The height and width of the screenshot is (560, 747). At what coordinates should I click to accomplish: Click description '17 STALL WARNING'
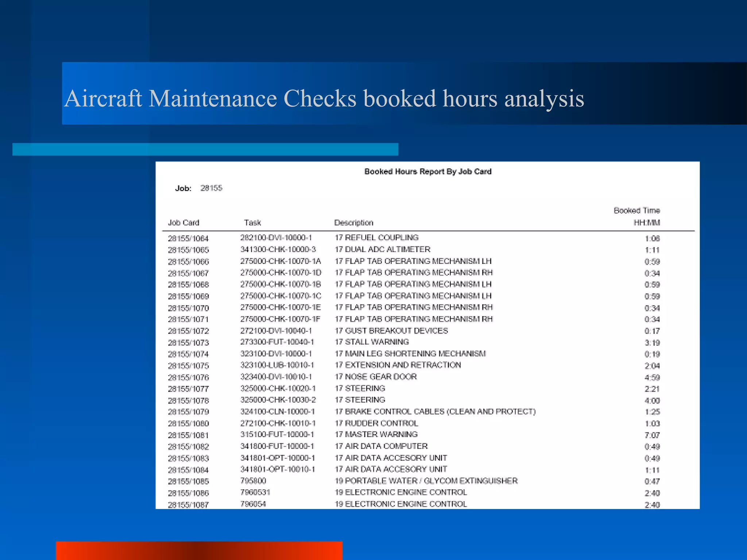[372, 342]
